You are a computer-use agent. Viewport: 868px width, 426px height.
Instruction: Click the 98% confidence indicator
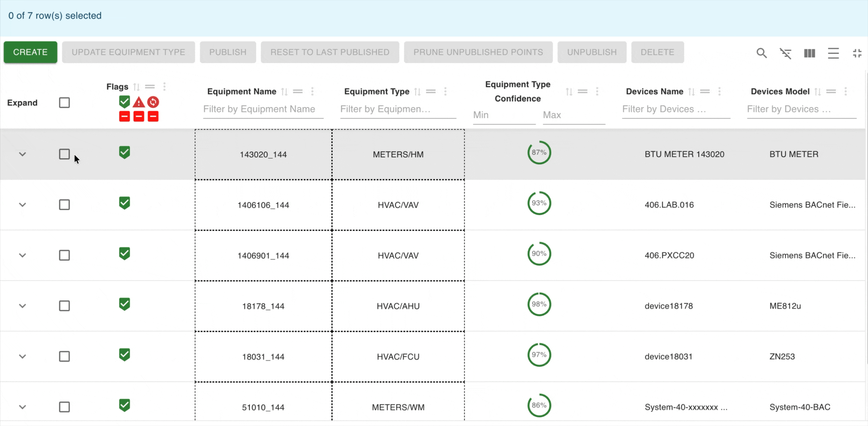coord(539,304)
